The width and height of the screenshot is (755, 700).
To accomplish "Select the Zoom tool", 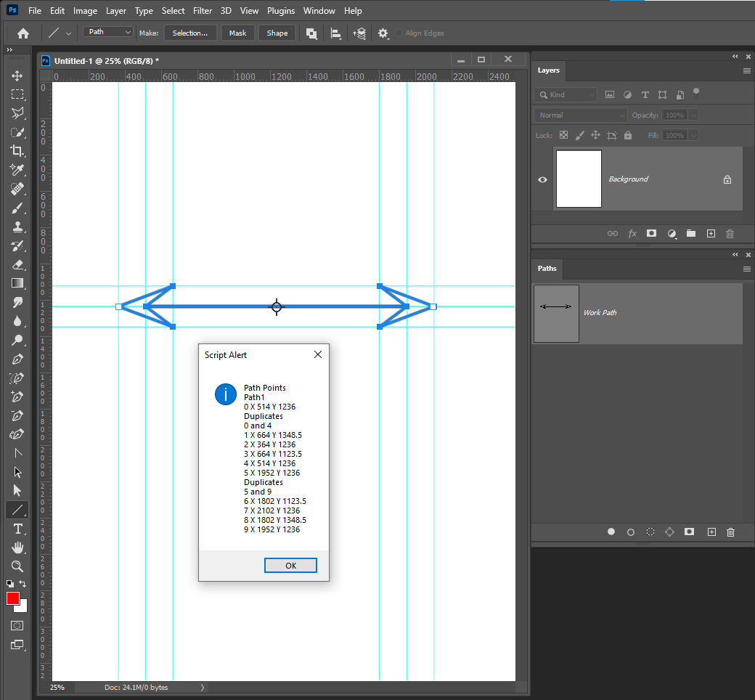I will tap(17, 566).
